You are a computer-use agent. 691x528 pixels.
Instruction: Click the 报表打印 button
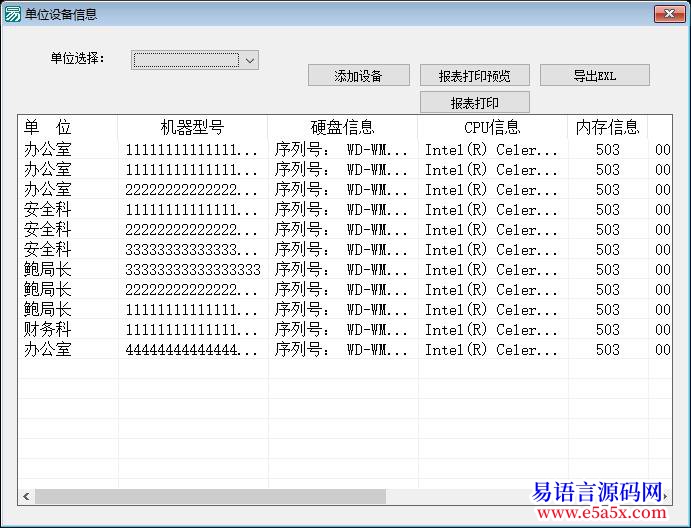coord(475,103)
